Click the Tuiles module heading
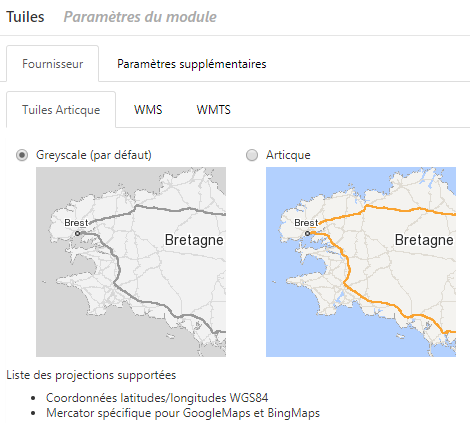470x423 pixels. (x=25, y=17)
